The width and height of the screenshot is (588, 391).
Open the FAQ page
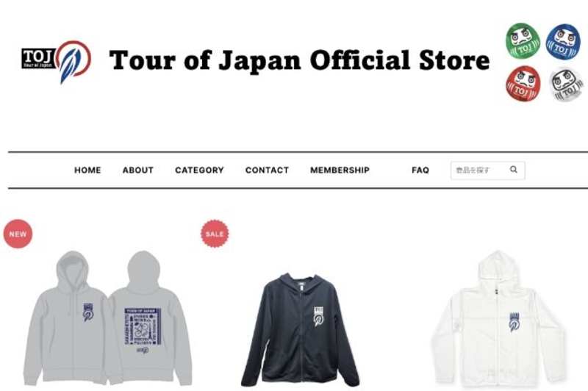pos(420,171)
